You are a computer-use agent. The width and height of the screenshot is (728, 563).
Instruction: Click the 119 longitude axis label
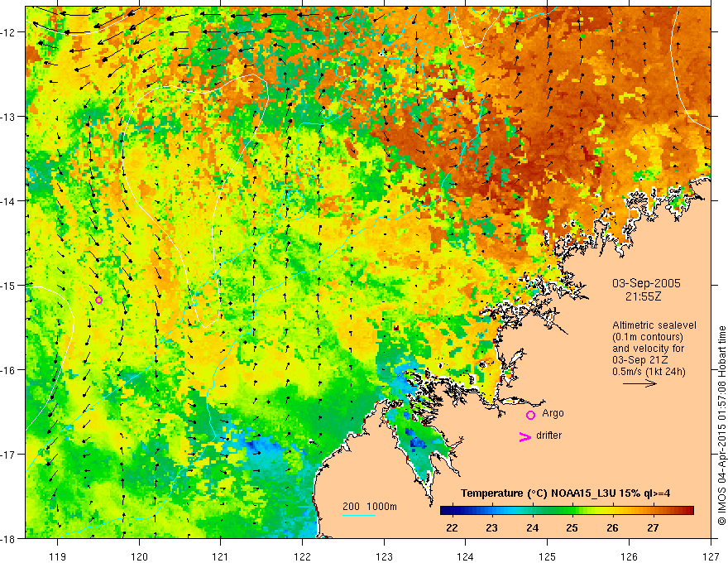pos(58,556)
